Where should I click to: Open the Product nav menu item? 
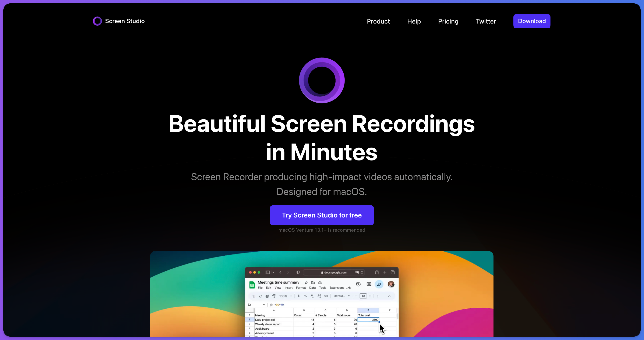point(378,21)
